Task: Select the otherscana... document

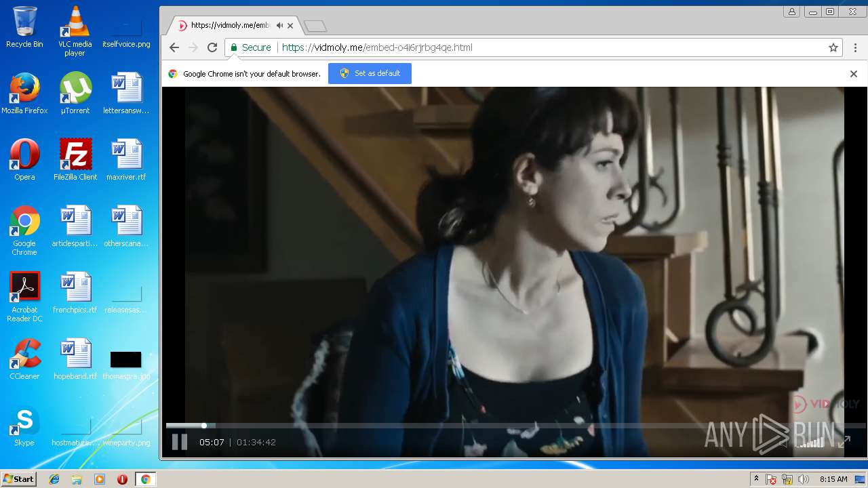Action: pyautogui.click(x=126, y=226)
